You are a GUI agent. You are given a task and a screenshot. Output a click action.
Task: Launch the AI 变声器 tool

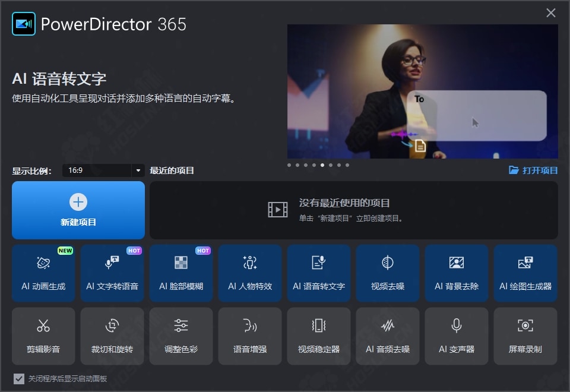[457, 336]
